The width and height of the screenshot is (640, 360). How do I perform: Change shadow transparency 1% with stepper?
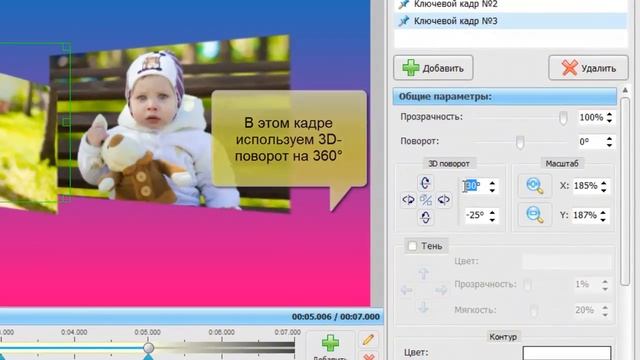pos(605,285)
